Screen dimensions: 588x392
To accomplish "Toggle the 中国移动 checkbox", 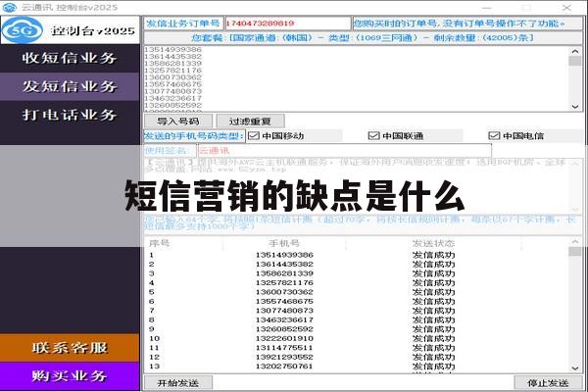I will pos(254,136).
